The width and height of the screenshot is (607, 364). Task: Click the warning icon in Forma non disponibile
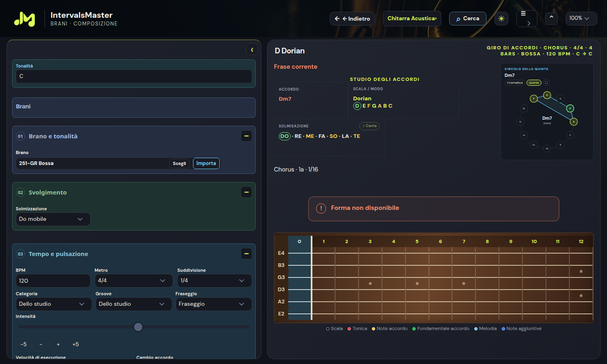coord(321,208)
